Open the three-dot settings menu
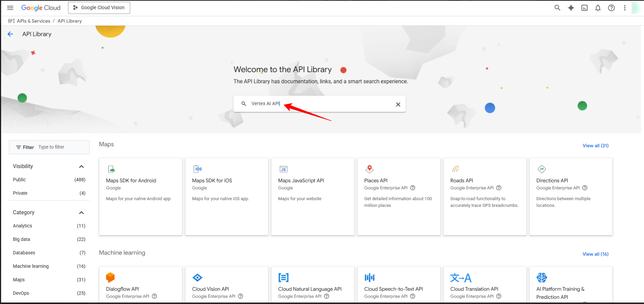 click(624, 8)
